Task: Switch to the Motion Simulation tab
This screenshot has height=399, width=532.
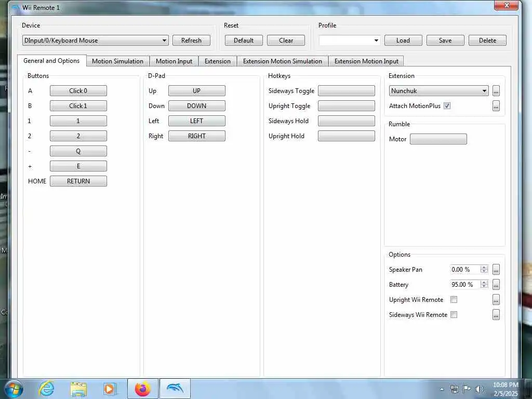Action: tap(117, 61)
